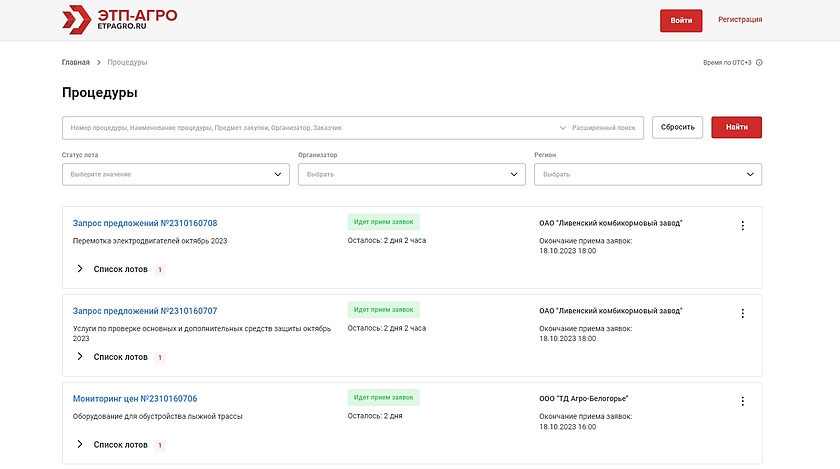Open three-dot menu for procedure №2310160708
Image resolution: width=840 pixels, height=469 pixels.
coord(742,226)
